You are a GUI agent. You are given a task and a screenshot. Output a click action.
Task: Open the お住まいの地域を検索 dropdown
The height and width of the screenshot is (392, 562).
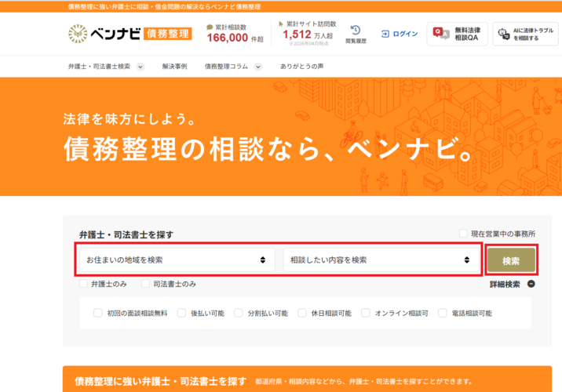click(x=177, y=260)
